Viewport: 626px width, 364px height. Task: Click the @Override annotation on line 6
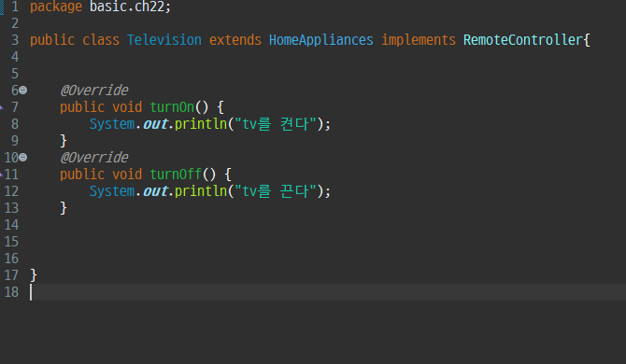94,91
